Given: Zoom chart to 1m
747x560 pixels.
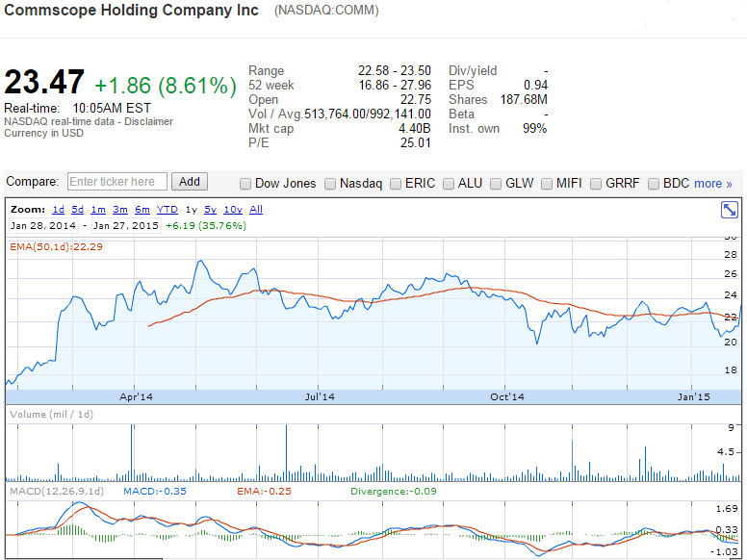Looking at the screenshot, I should pos(98,210).
